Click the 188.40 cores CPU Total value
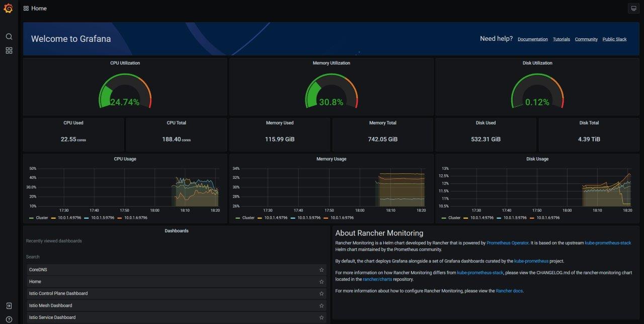 177,139
